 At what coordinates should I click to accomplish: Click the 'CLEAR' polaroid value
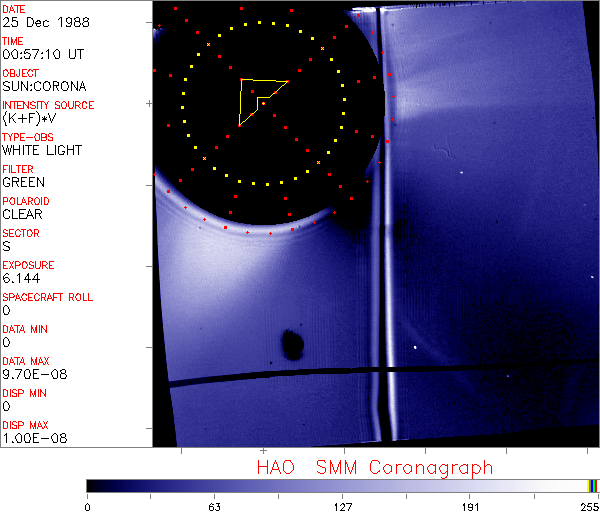tap(23, 215)
